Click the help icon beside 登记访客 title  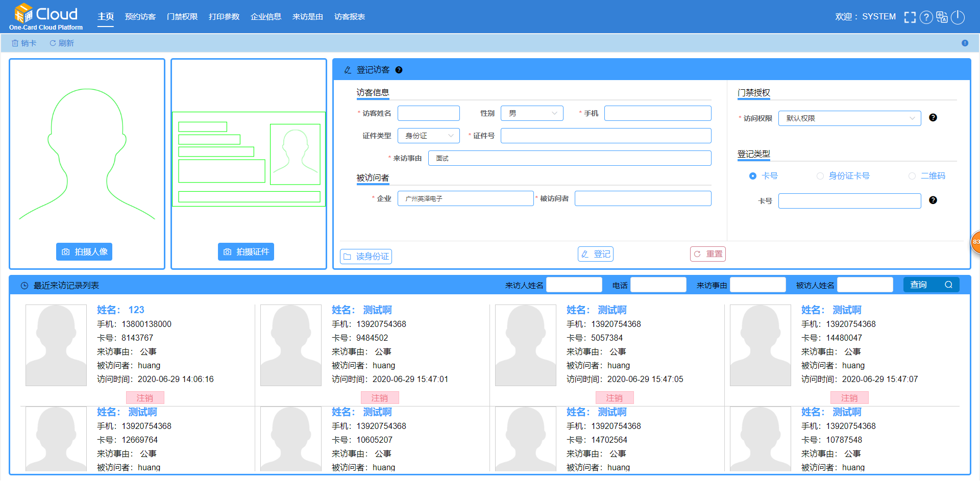(x=399, y=70)
